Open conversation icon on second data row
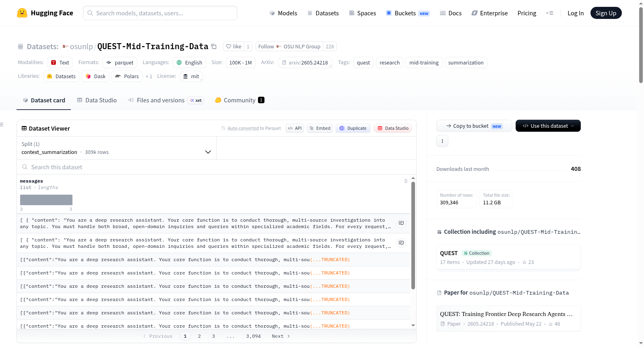The width and height of the screenshot is (644, 347). 401,243
